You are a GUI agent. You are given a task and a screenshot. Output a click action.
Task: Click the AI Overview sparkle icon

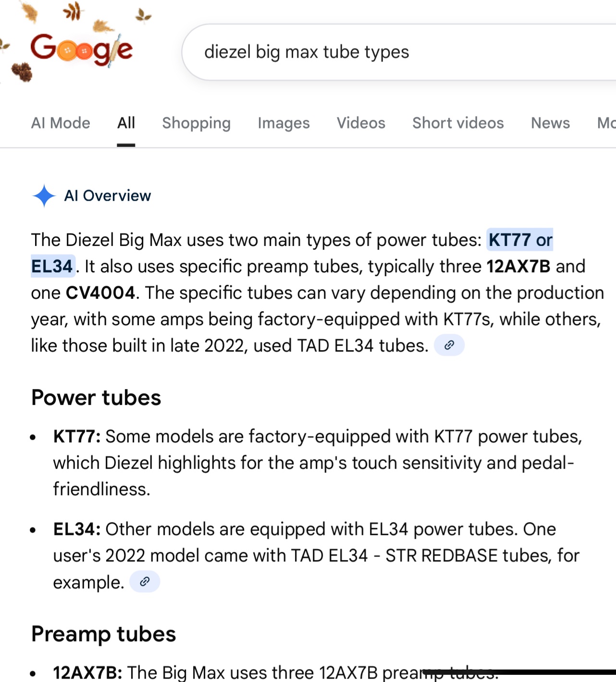pyautogui.click(x=44, y=196)
